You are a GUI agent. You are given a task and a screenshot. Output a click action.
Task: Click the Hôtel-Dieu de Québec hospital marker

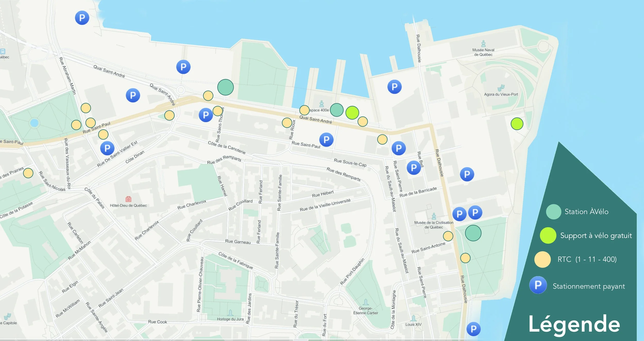click(128, 199)
